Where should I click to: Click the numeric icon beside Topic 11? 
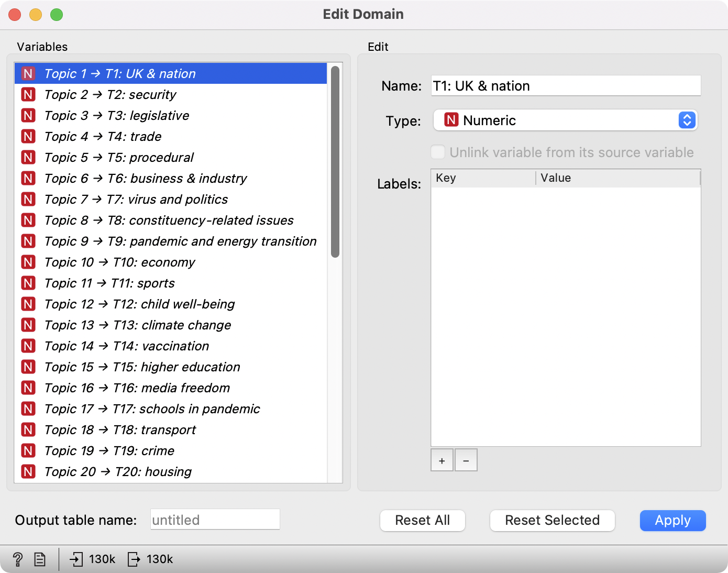[28, 283]
